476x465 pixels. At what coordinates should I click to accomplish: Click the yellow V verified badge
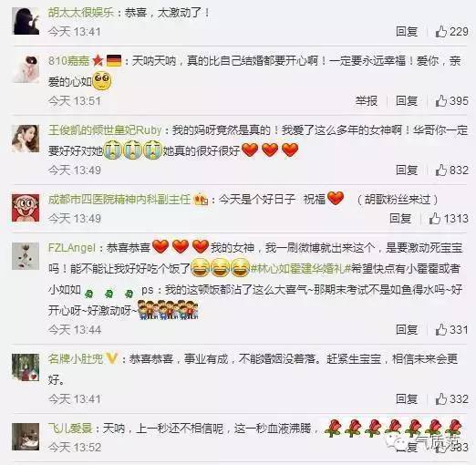111,359
